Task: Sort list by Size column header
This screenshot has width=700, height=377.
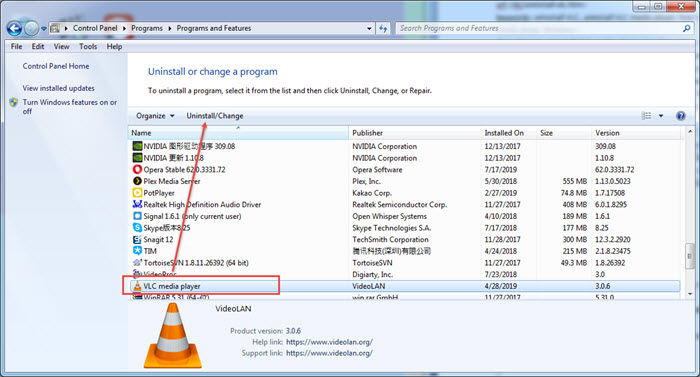Action: pos(564,133)
